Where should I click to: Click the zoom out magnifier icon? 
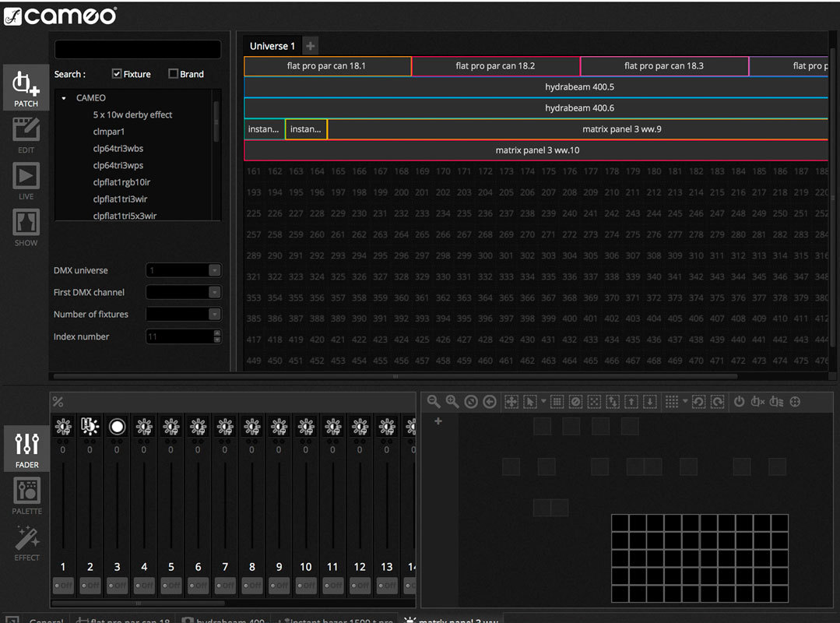434,402
